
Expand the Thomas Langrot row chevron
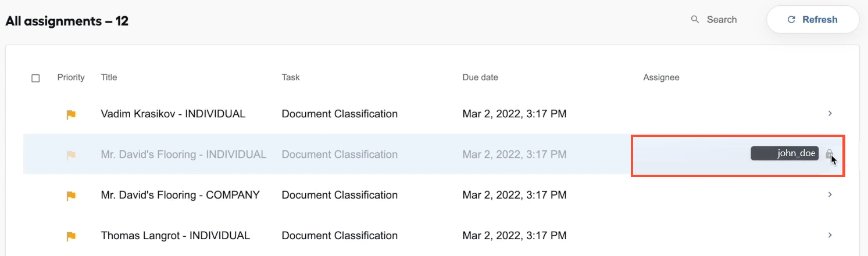click(x=830, y=235)
